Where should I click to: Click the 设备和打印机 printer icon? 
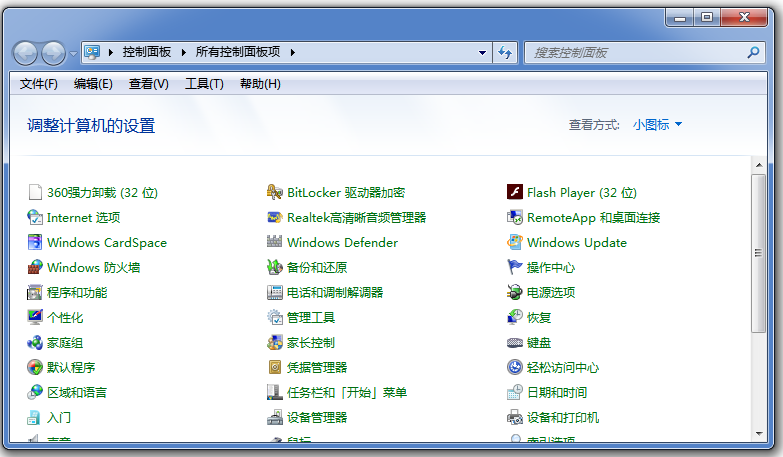515,418
